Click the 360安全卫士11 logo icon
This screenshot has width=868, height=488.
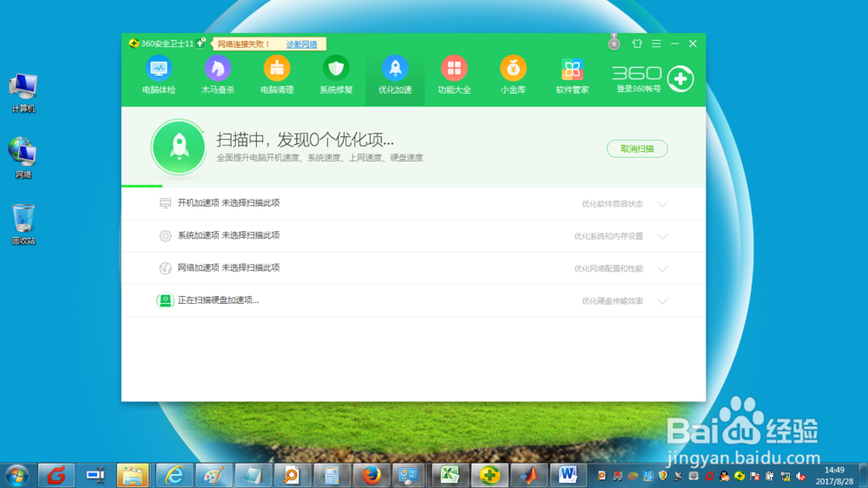tap(134, 43)
